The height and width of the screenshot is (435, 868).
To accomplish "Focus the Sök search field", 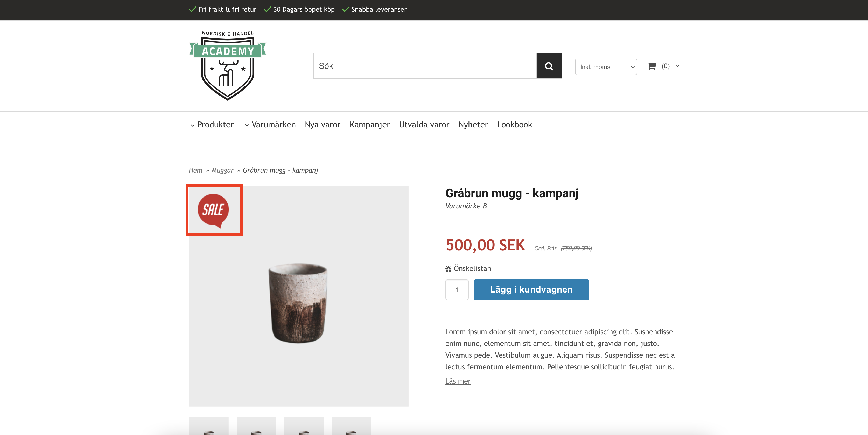I will click(425, 66).
